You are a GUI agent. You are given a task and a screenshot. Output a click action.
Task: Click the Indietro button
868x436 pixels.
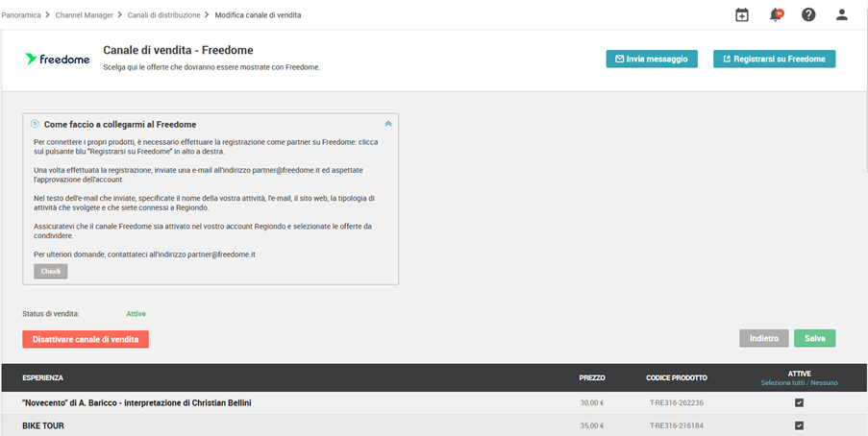[x=764, y=338]
